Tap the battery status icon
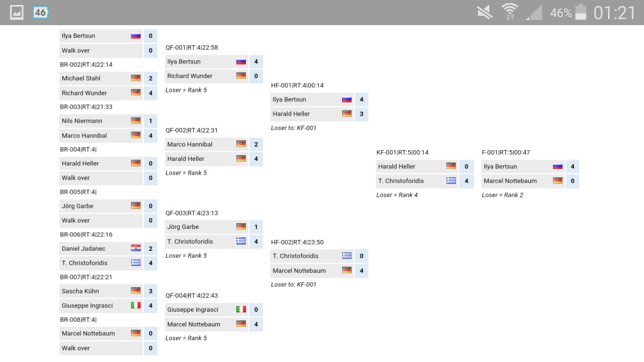644x362 pixels. click(580, 12)
